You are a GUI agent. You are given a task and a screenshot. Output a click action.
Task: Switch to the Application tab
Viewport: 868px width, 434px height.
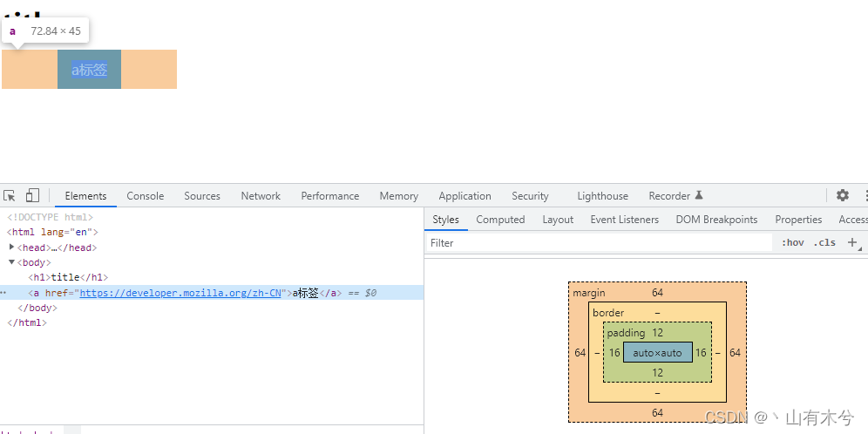465,196
